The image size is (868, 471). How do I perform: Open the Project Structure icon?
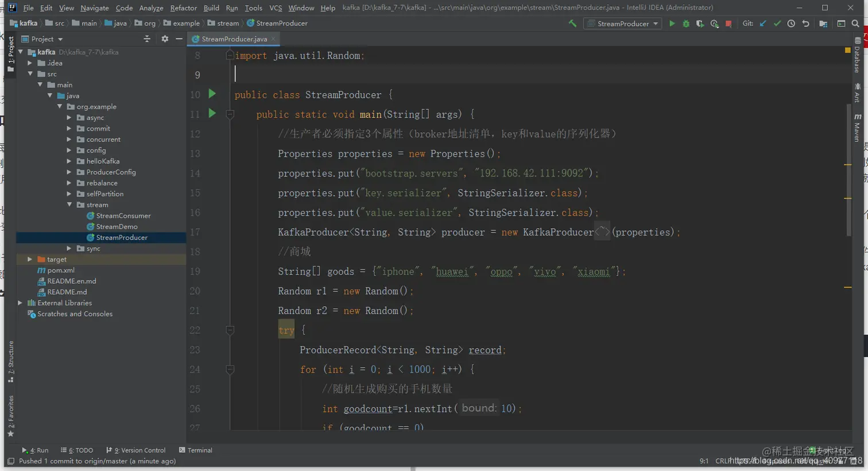(x=823, y=24)
